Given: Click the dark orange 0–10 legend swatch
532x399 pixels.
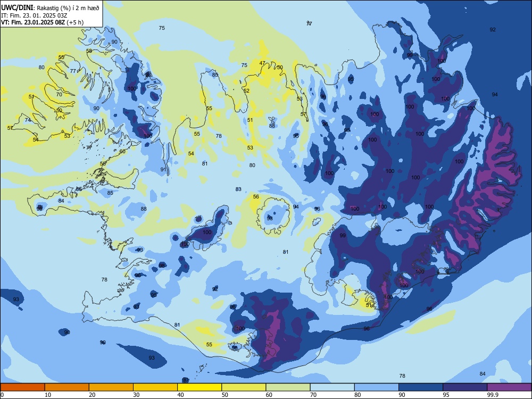Looking at the screenshot, I should pyautogui.click(x=22, y=387).
